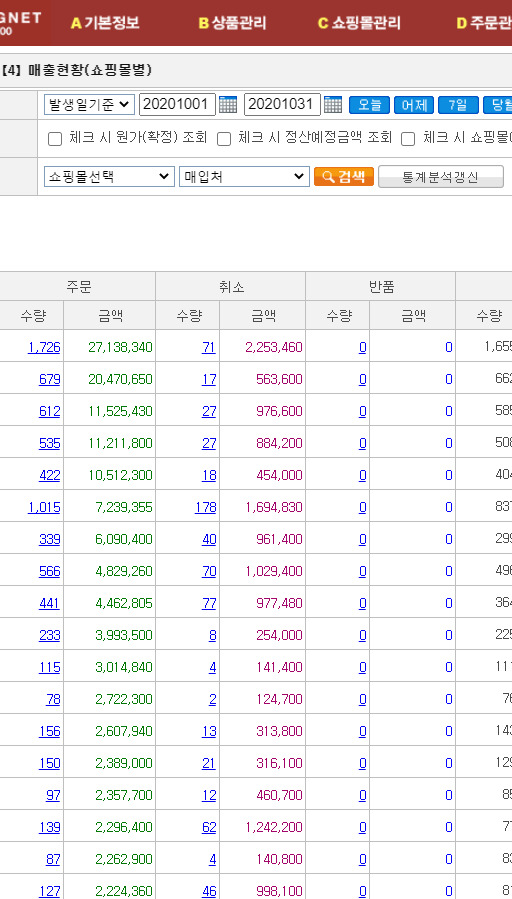Image resolution: width=512 pixels, height=899 pixels.
Task: Open D 주문관리 menu
Action: click(x=484, y=23)
